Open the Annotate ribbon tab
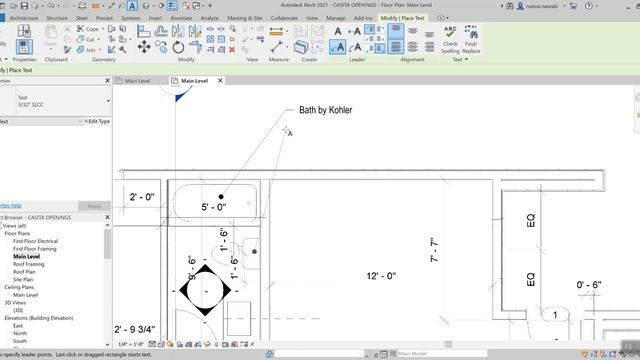This screenshot has width=640, height=360. 181,18
